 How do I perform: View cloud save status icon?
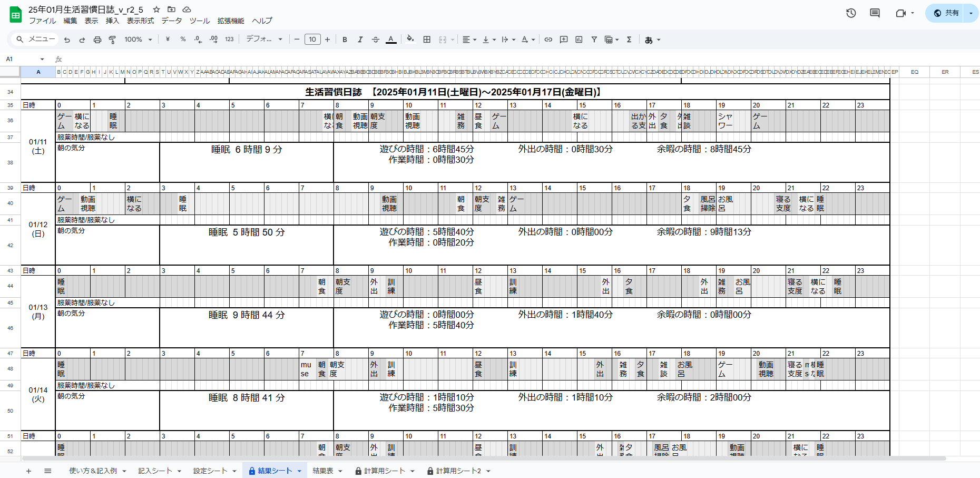pos(187,9)
